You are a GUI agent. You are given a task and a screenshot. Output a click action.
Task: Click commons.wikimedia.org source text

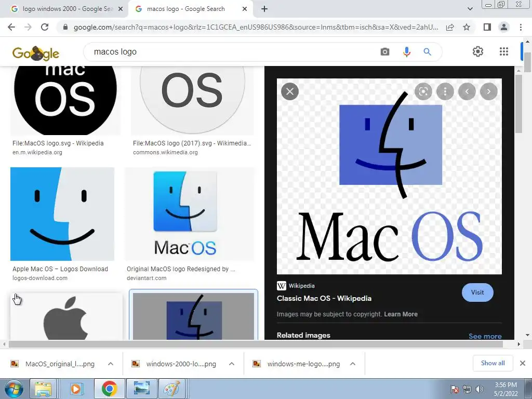165,152
